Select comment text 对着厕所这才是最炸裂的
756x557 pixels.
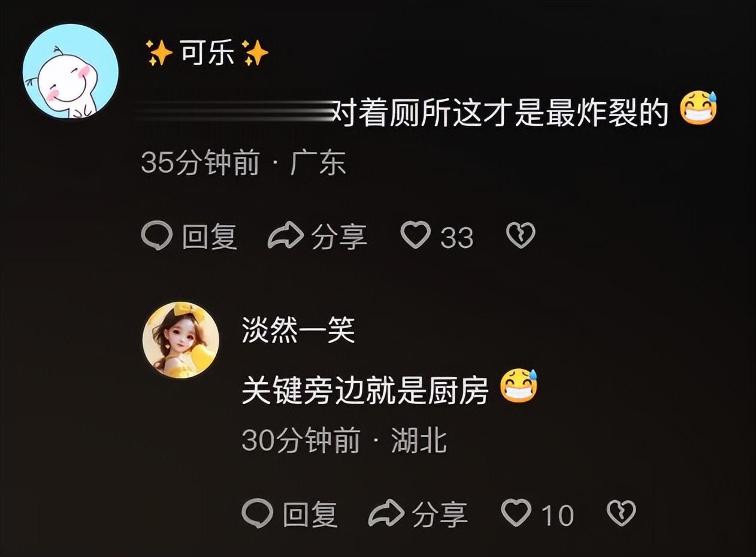[500, 111]
